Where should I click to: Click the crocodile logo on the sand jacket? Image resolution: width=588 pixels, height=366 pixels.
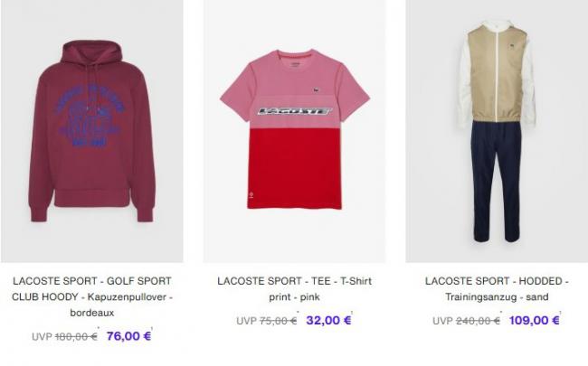click(512, 47)
